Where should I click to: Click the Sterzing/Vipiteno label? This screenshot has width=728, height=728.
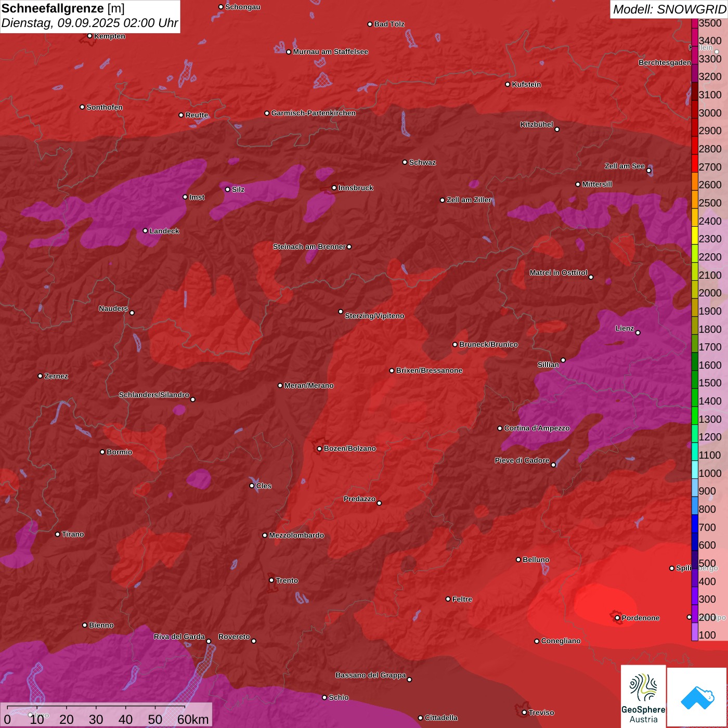374,316
